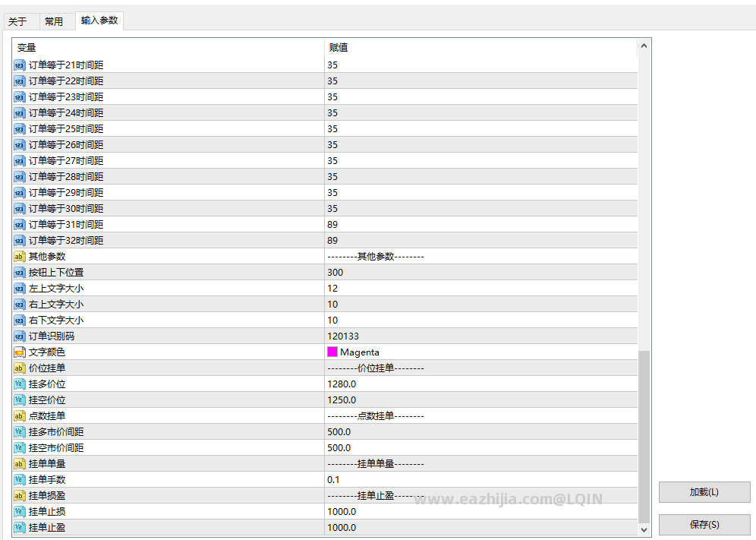Screen dimensions: 756x540
Task: Click double icon beside 挂空价位
Action: (x=19, y=399)
